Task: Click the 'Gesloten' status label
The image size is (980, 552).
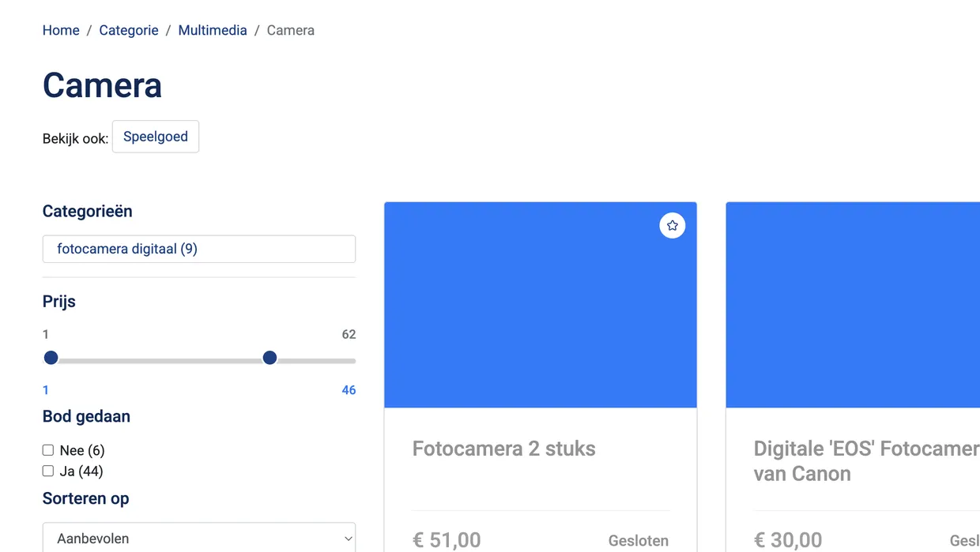Action: tap(639, 540)
